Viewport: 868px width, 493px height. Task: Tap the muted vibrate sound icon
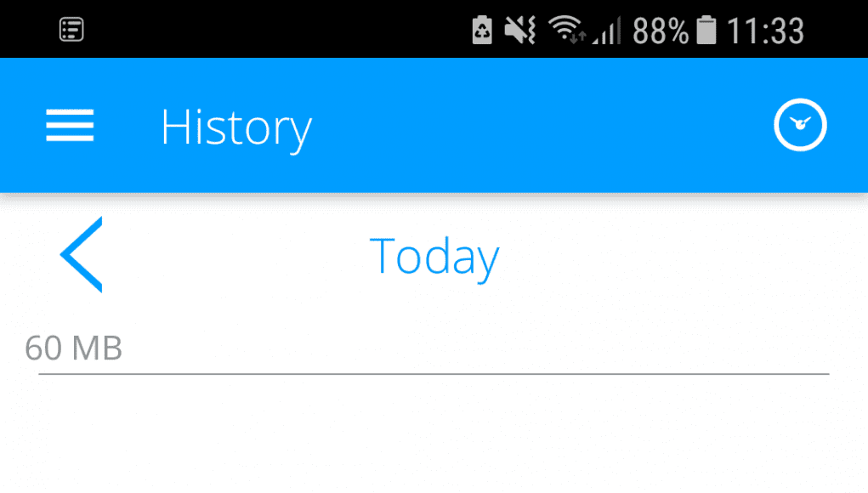tap(519, 30)
